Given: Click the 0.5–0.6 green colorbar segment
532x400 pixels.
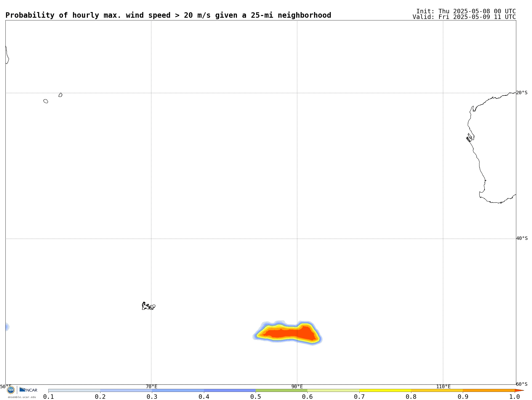Looking at the screenshot, I should click(282, 390).
